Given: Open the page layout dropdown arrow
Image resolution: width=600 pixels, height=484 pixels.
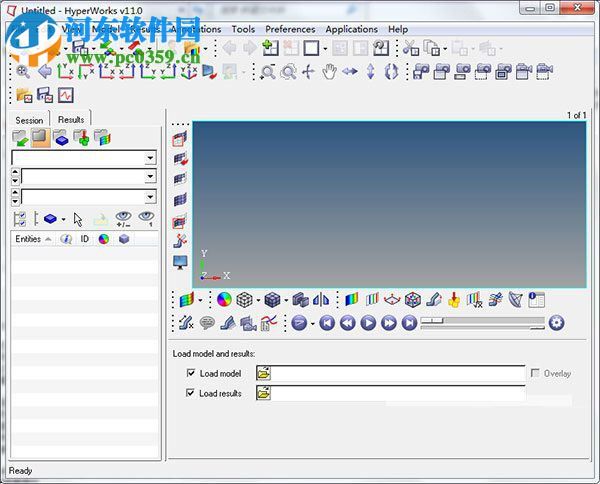Looking at the screenshot, I should (x=325, y=49).
